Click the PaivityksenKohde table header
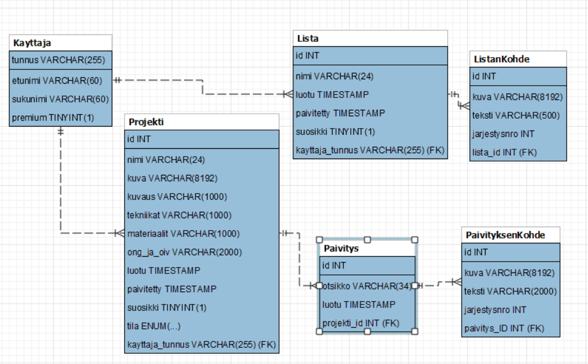588x364 pixels. coord(511,235)
